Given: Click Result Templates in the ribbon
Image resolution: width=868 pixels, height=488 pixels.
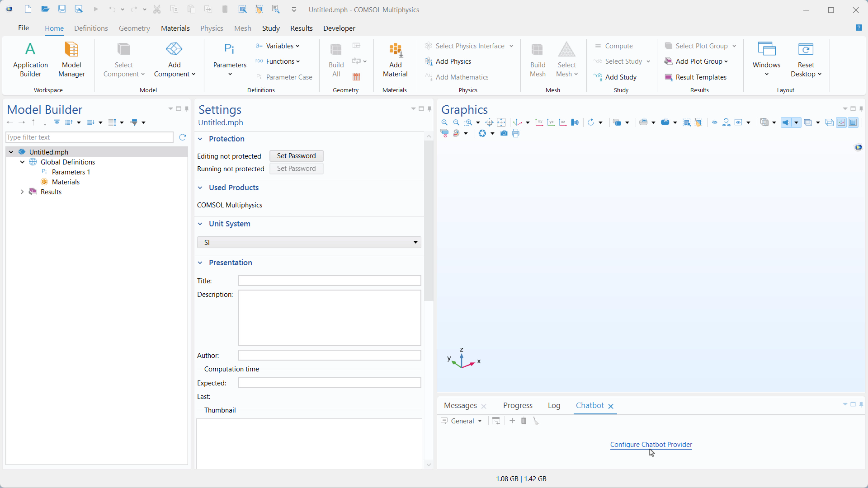Looking at the screenshot, I should 696,77.
